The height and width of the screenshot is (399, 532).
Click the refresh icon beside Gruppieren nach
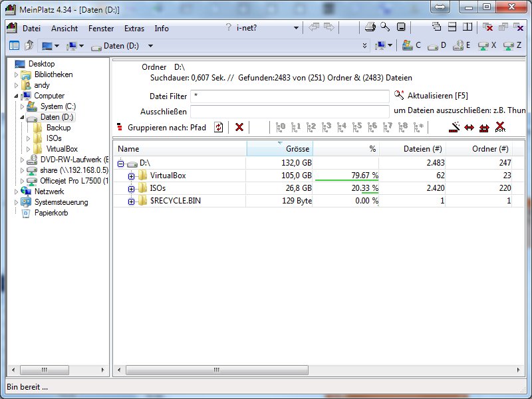tap(218, 127)
